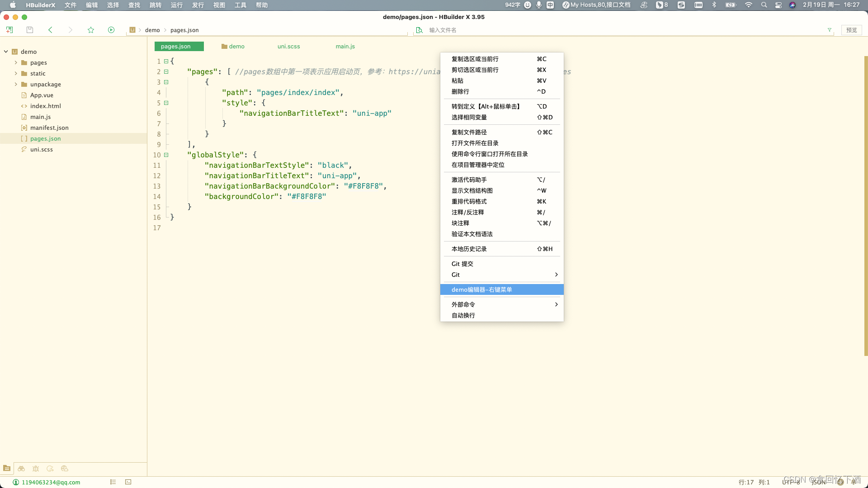The width and height of the screenshot is (868, 488).
Task: Fold code block at line 5
Action: tap(166, 103)
